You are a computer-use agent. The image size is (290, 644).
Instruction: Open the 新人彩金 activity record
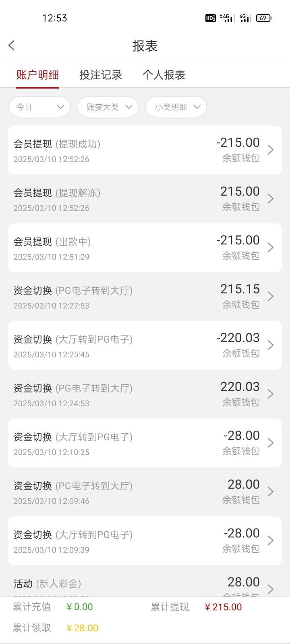[145, 585]
